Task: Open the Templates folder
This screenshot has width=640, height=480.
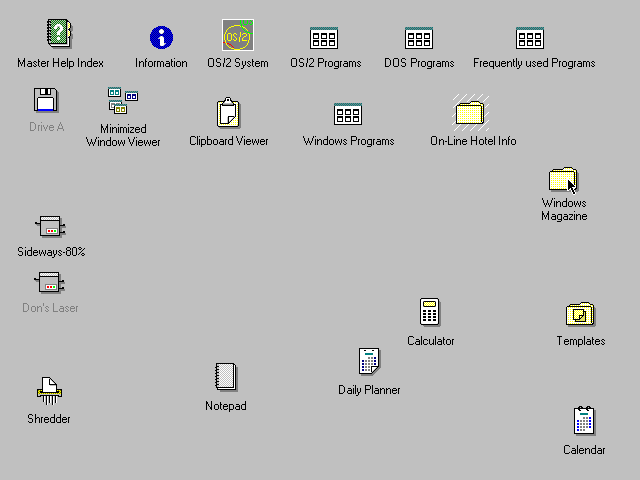Action: (580, 314)
